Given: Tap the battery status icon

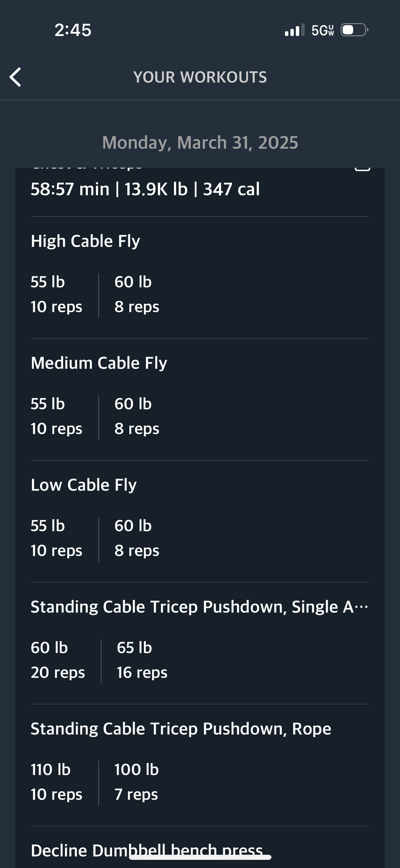Looking at the screenshot, I should coord(355,30).
